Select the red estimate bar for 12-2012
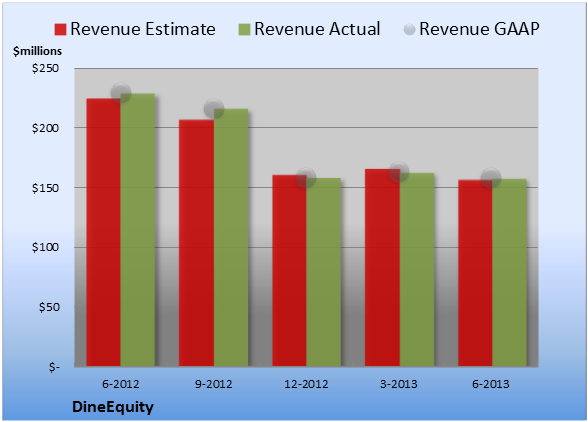Screen dimensions: 588x422 [x=290, y=271]
